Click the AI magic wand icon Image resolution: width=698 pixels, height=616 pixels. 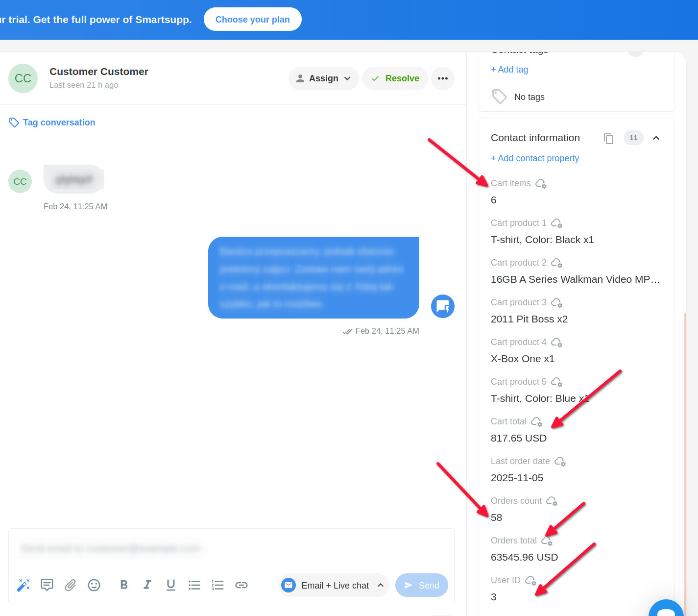[24, 585]
